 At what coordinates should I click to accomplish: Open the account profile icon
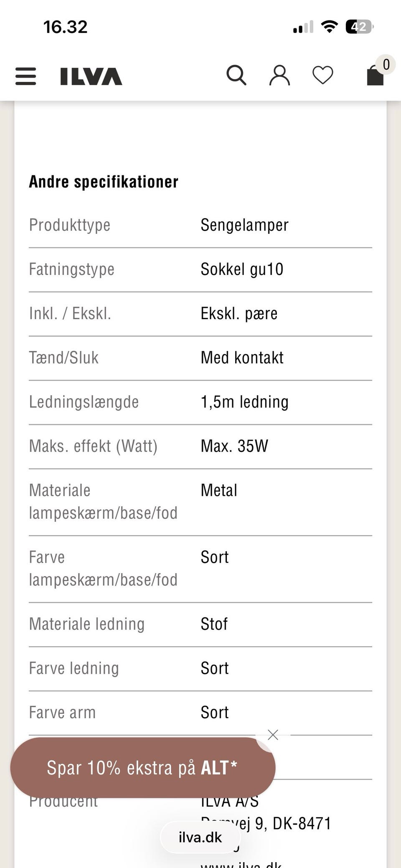point(279,76)
